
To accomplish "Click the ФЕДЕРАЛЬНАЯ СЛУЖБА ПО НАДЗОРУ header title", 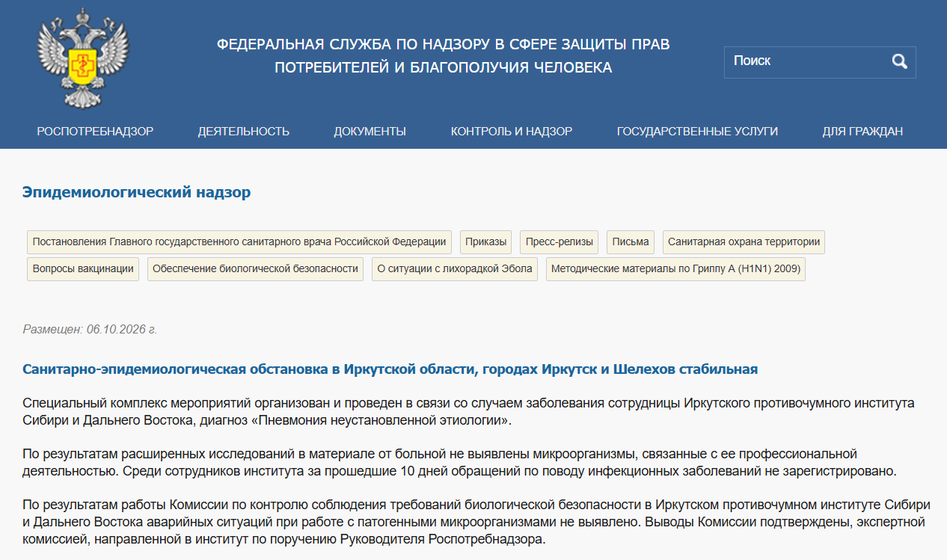I will coord(444,56).
